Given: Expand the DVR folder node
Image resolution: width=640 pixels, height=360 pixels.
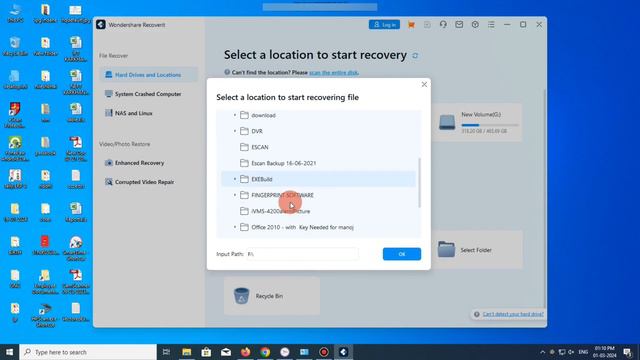Looking at the screenshot, I should 235,131.
